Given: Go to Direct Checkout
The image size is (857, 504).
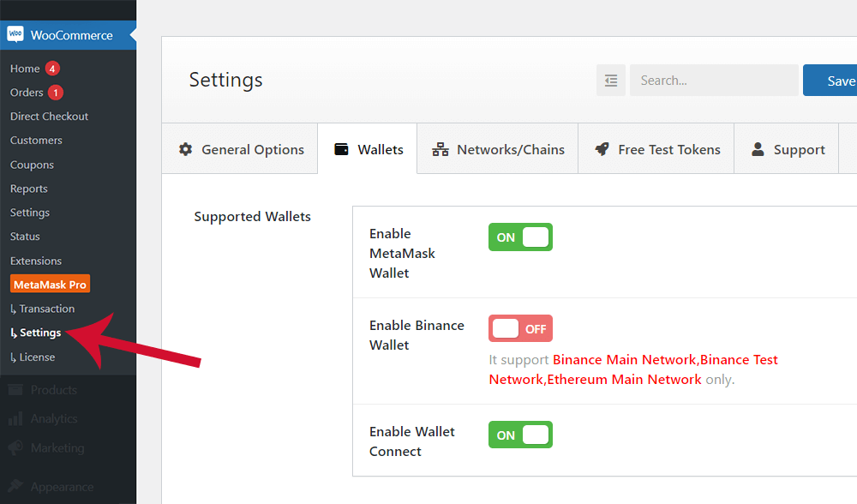Looking at the screenshot, I should coord(49,117).
